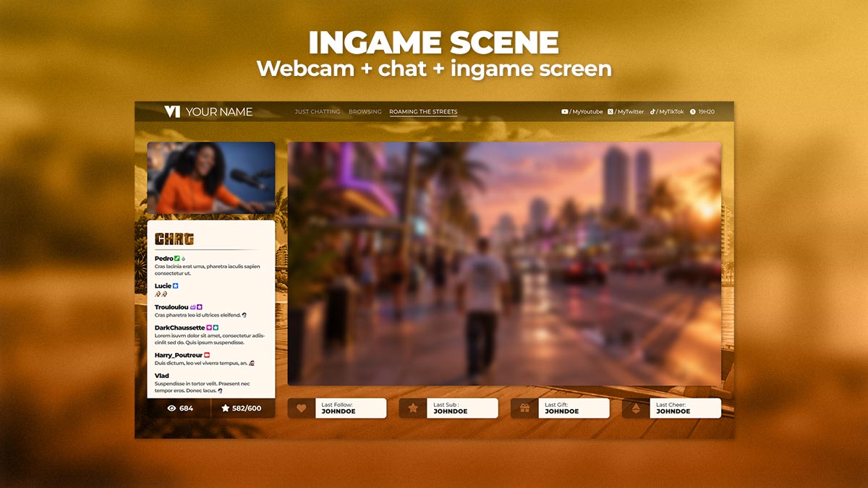Click the X/Twitter icon next to MyTwitter
Screen dimensions: 868x488
click(x=610, y=112)
